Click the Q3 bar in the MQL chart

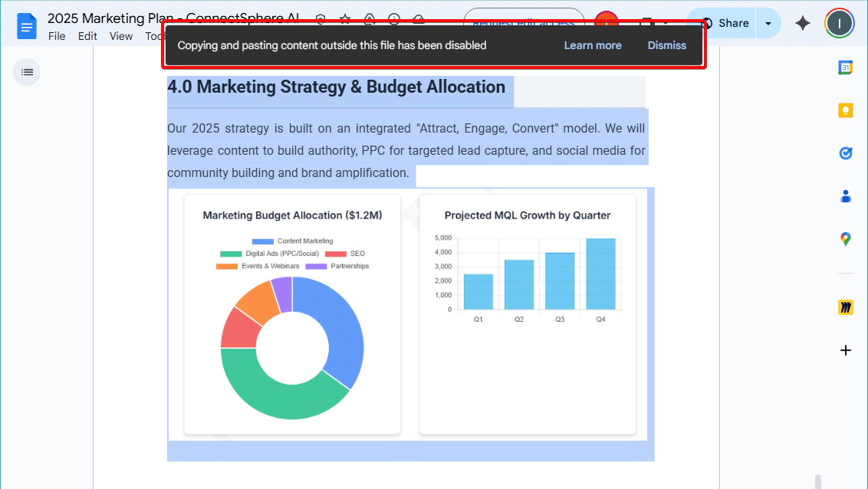[560, 281]
